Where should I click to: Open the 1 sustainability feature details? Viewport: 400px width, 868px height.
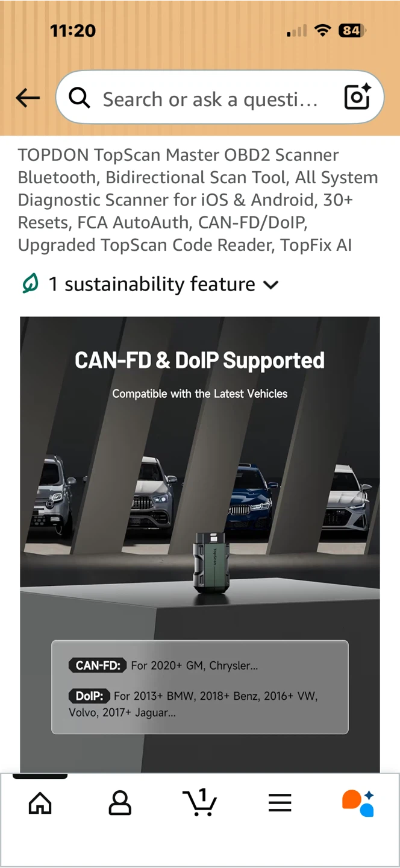point(150,284)
